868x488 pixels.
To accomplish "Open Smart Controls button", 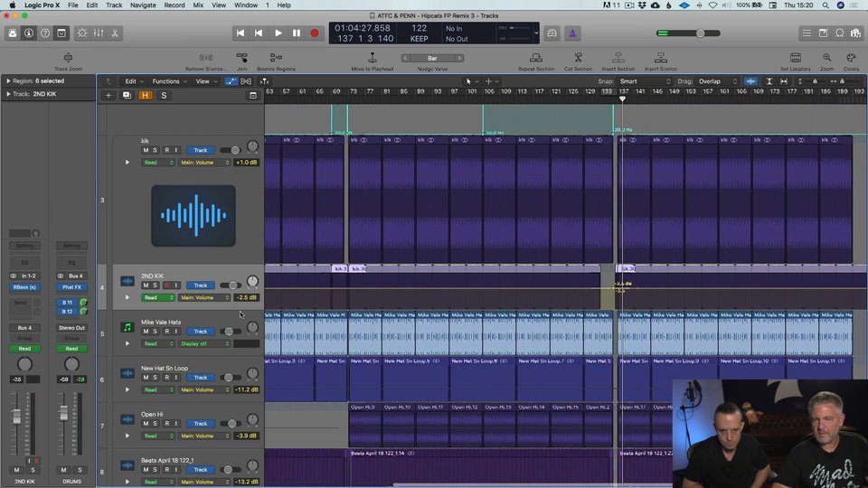I will click(82, 33).
